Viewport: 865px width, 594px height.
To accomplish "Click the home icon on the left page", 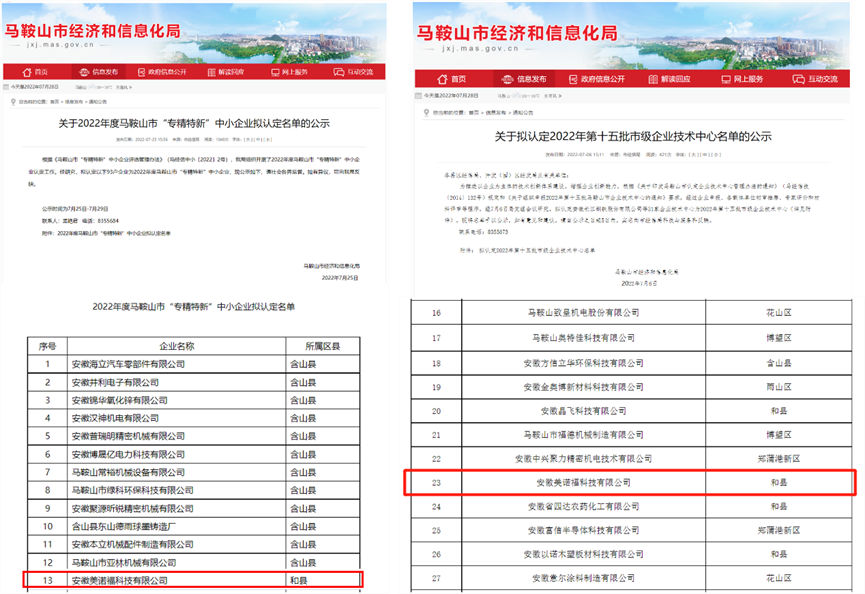I will tap(26, 72).
